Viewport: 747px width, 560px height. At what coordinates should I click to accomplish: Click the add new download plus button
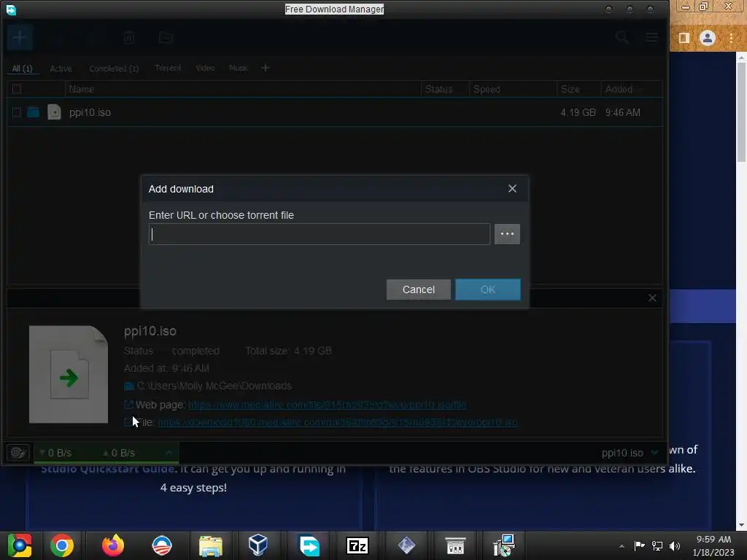click(x=20, y=37)
